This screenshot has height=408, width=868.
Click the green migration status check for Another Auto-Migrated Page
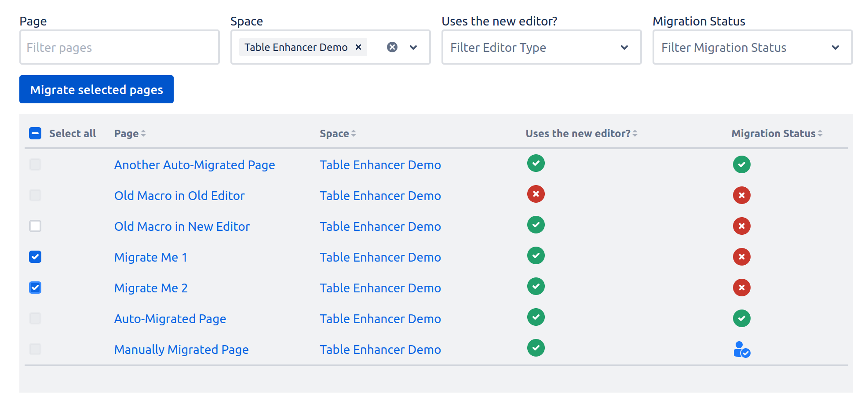point(742,164)
